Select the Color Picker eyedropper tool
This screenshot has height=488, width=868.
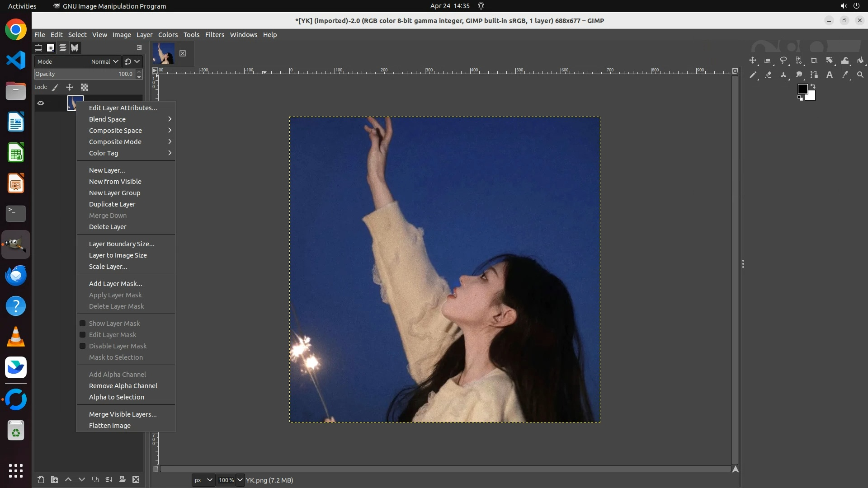tap(845, 75)
